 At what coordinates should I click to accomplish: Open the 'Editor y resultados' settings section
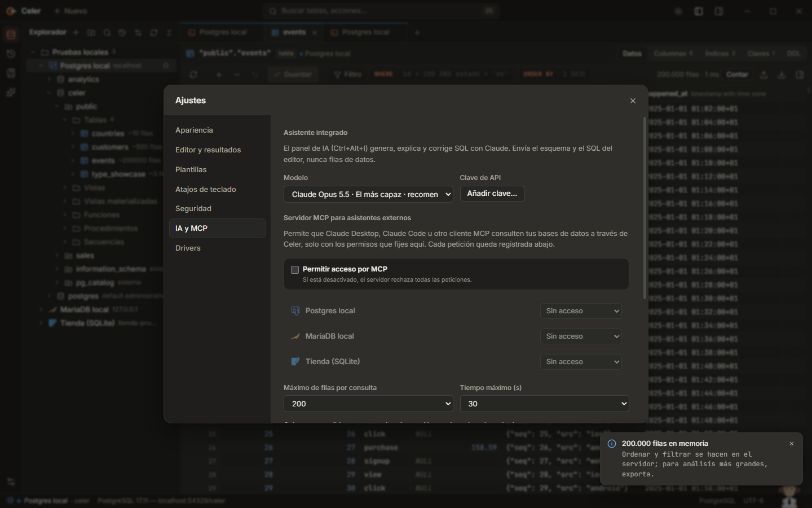[x=217, y=150]
